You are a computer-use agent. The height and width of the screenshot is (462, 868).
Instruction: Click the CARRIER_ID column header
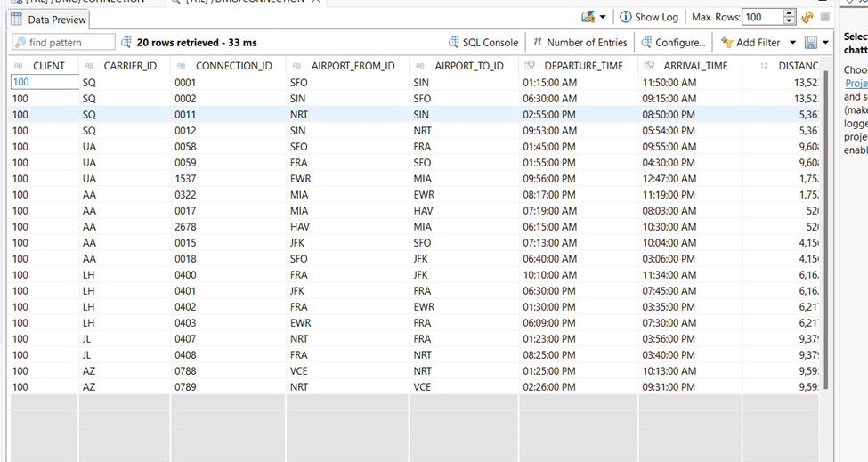(130, 66)
